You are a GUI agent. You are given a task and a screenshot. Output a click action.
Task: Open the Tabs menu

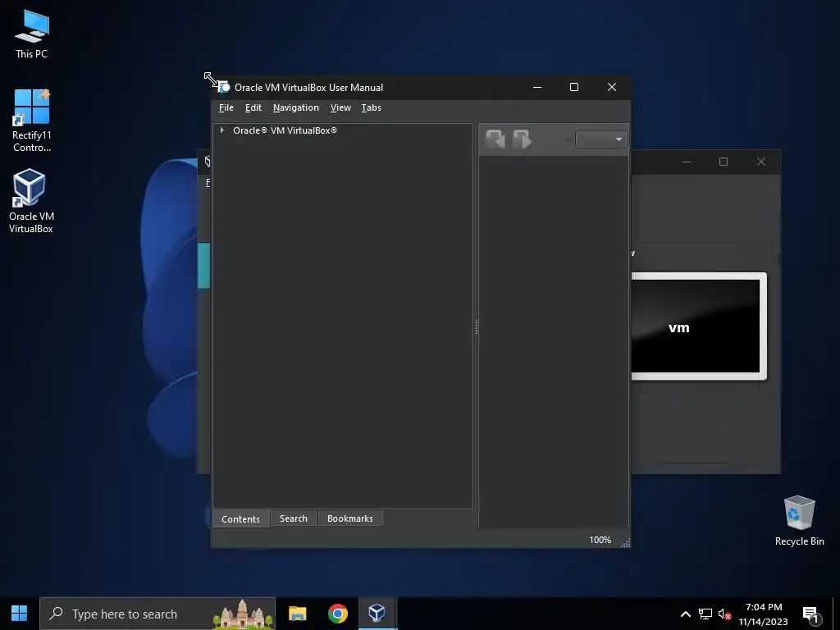pos(372,107)
